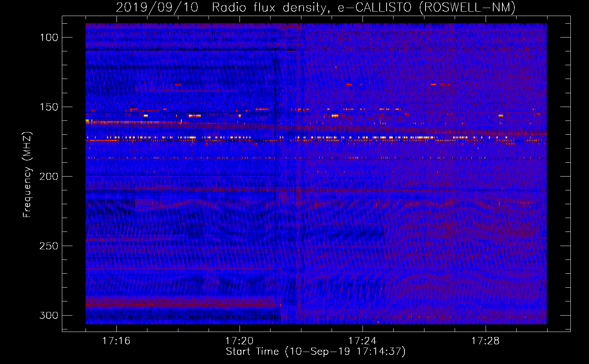Click the 17:28 time tick label

click(x=485, y=341)
